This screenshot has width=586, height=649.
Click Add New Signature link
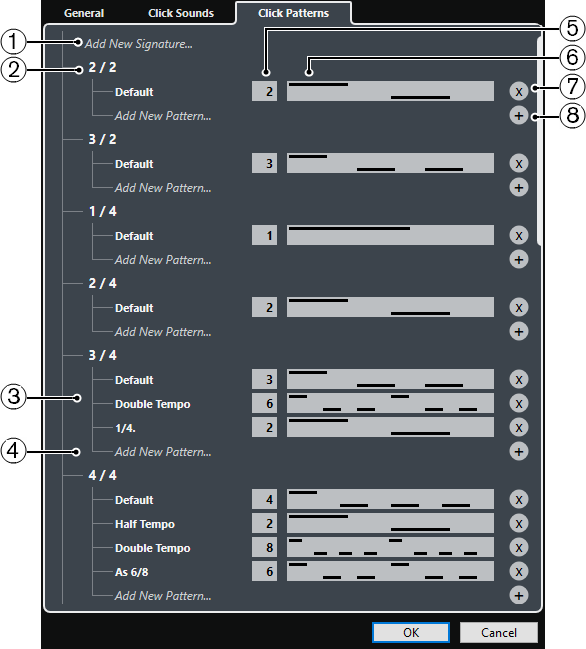[x=139, y=44]
